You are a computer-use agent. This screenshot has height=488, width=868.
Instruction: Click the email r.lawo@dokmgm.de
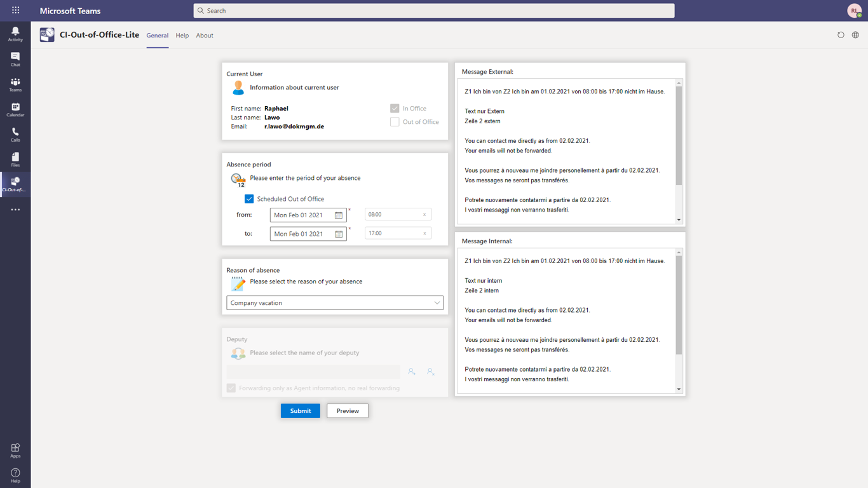pyautogui.click(x=294, y=126)
